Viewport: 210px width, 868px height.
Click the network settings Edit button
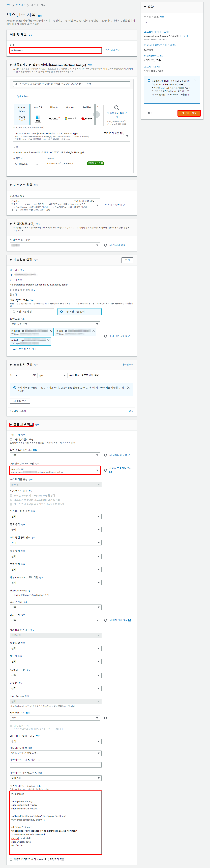127,260
